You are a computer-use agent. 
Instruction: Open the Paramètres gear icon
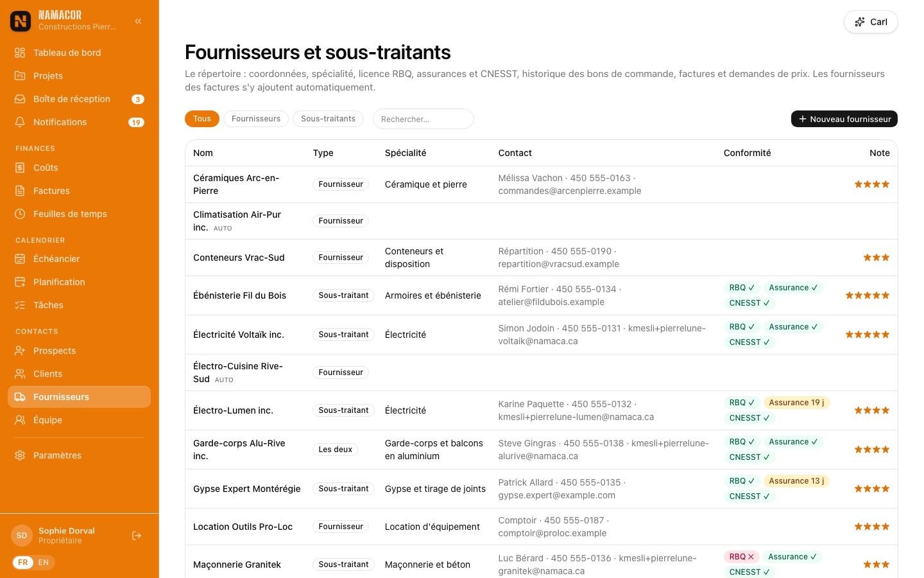20,455
